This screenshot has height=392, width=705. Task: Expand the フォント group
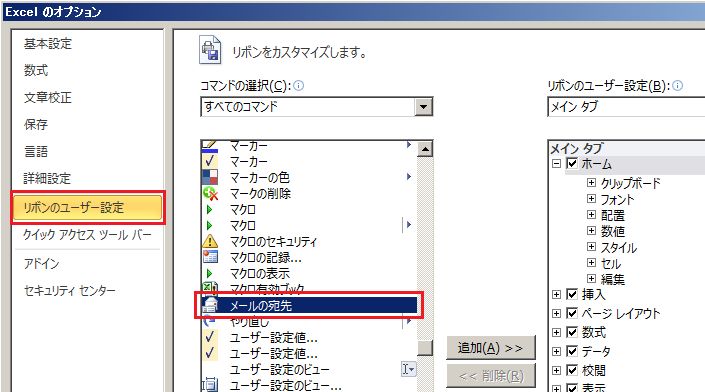pos(591,199)
